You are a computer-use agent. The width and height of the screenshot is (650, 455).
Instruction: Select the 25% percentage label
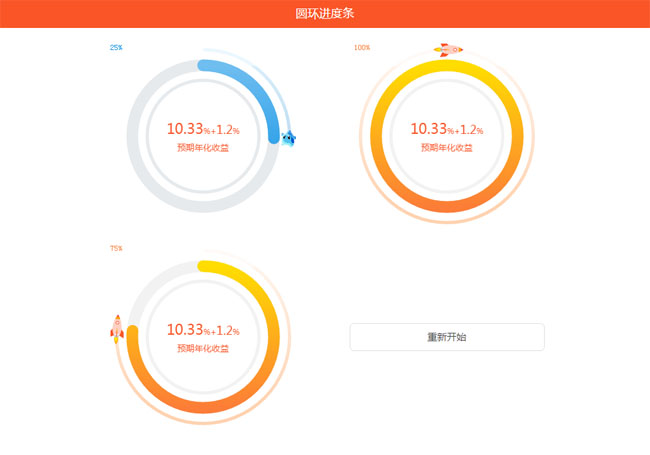coord(116,47)
